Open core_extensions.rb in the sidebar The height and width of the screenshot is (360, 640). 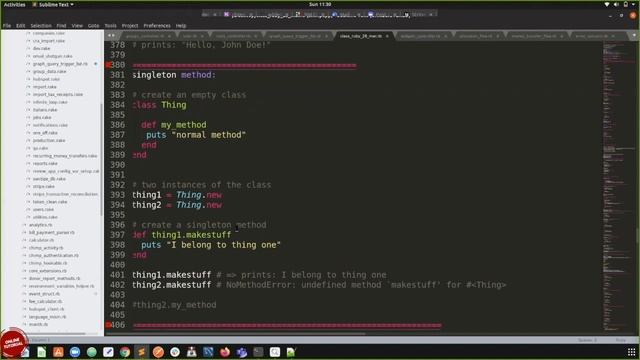tap(47, 271)
